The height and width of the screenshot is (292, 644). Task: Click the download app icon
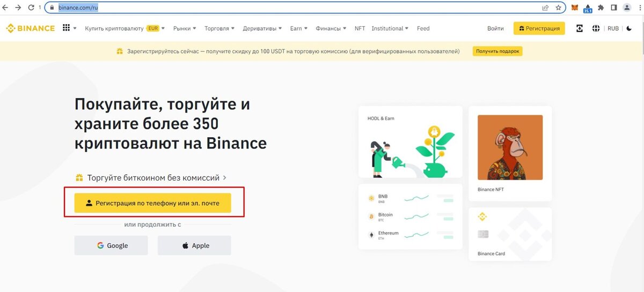pos(580,28)
